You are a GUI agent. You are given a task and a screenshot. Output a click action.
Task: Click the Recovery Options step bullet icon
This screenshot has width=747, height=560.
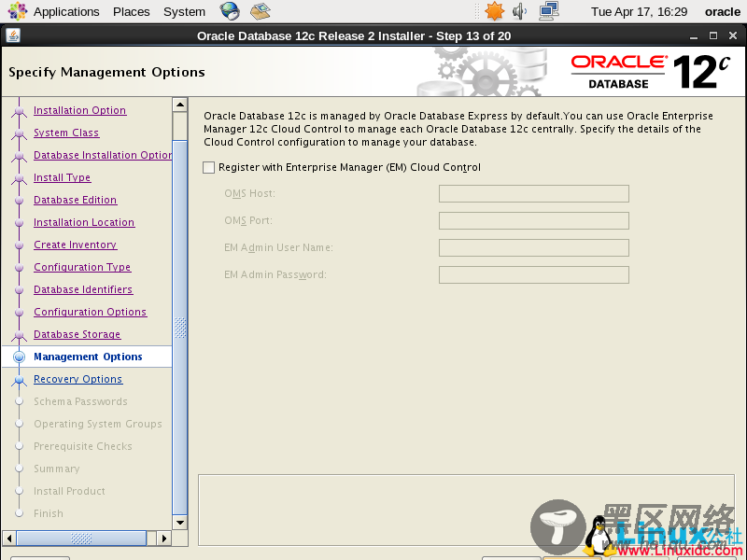(x=19, y=380)
